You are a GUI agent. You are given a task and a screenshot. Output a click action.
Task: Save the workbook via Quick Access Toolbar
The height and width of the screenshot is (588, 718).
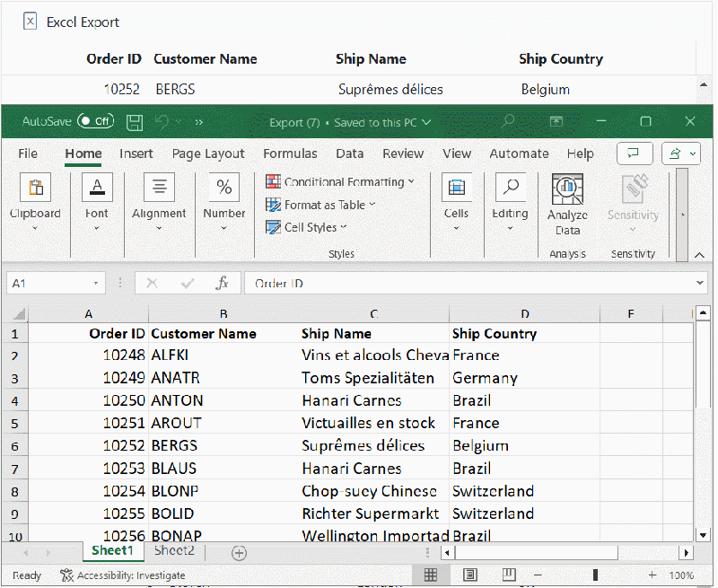pos(136,122)
